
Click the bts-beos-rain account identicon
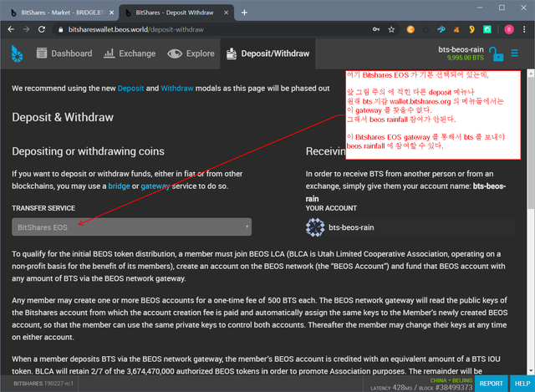[315, 227]
